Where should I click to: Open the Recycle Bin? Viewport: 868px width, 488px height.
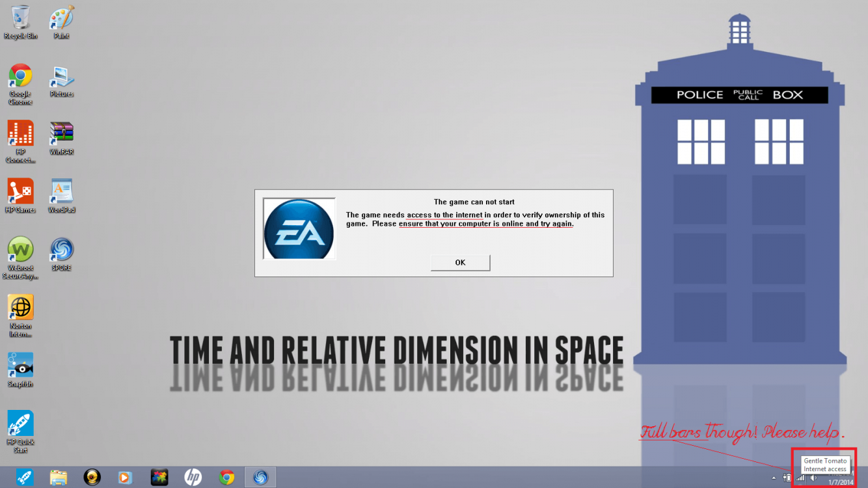(20, 16)
